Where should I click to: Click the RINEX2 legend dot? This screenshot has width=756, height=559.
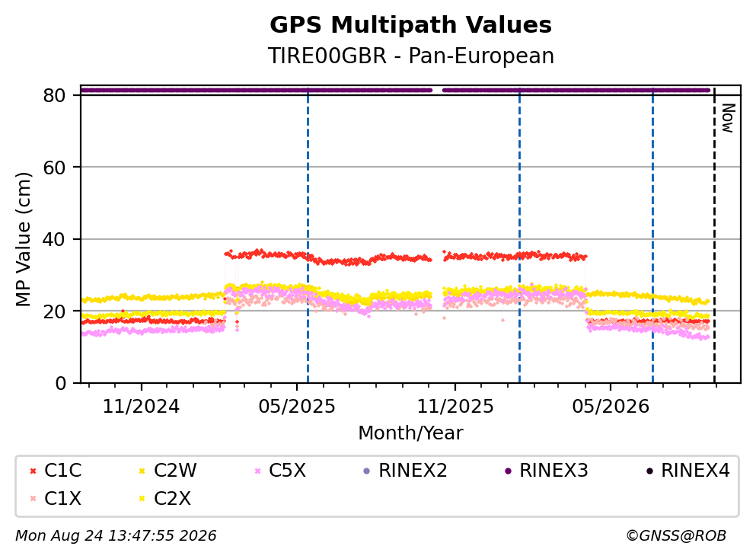point(366,471)
